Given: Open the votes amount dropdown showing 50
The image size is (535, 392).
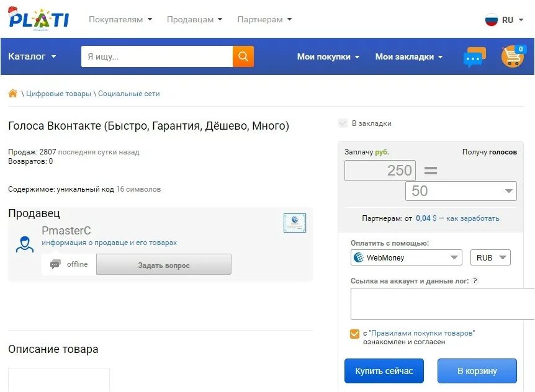Looking at the screenshot, I should [x=461, y=191].
